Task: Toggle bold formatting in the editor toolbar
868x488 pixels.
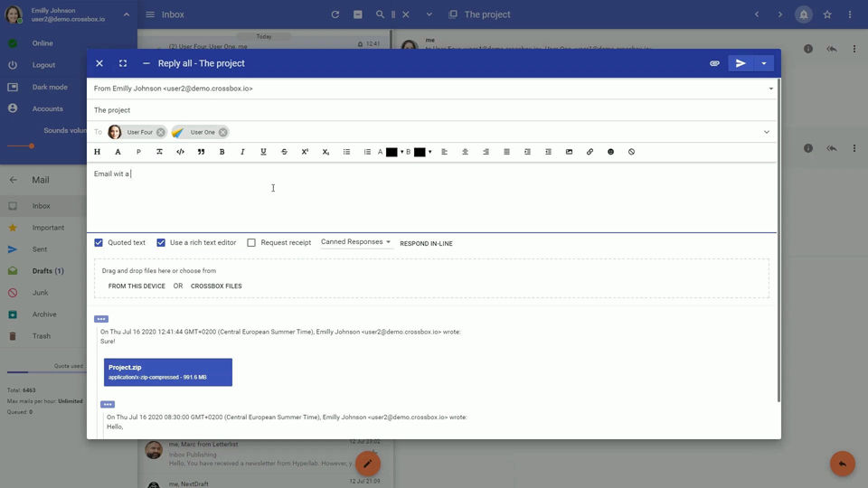Action: click(x=222, y=152)
